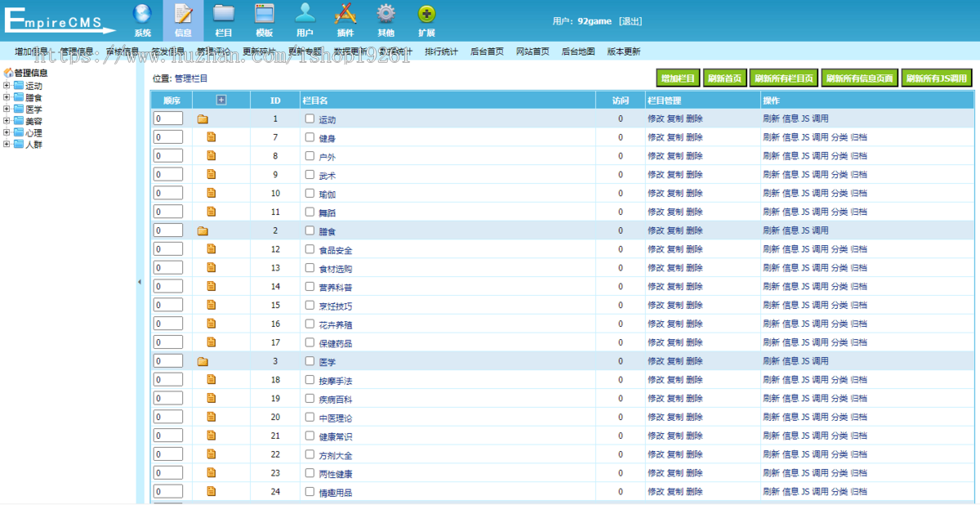Image resolution: width=980 pixels, height=505 pixels.
Task: Click the order input in 运动 row
Action: pos(168,118)
